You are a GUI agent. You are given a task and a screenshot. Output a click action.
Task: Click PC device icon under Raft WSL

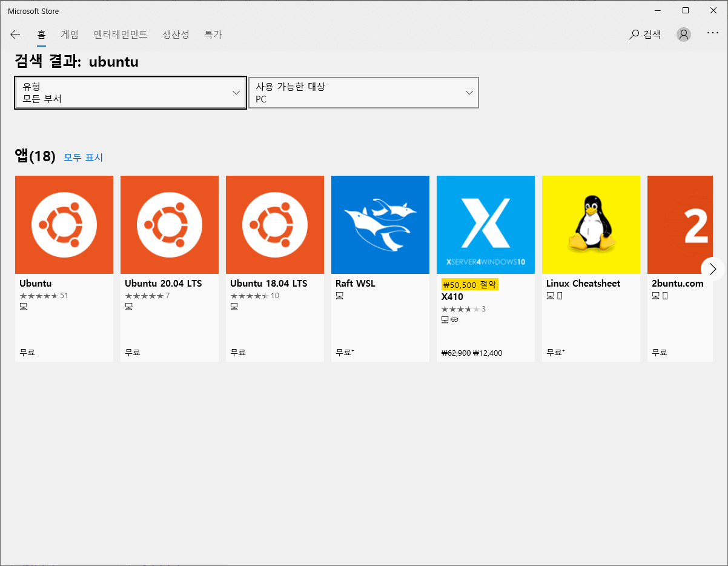[x=340, y=295]
